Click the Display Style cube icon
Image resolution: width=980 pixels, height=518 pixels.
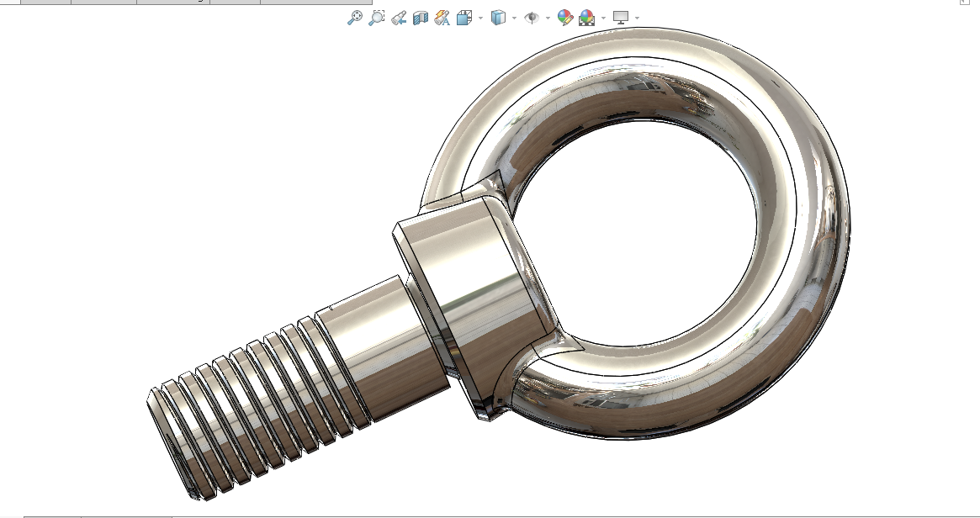coord(498,18)
